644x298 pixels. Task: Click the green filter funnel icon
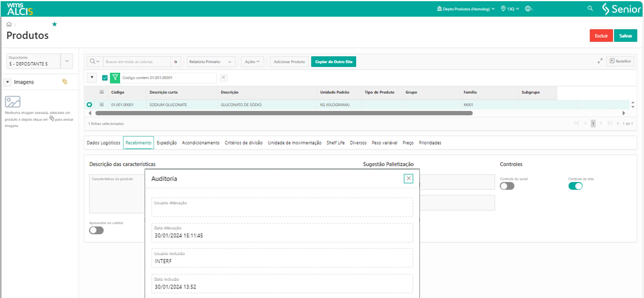115,78
